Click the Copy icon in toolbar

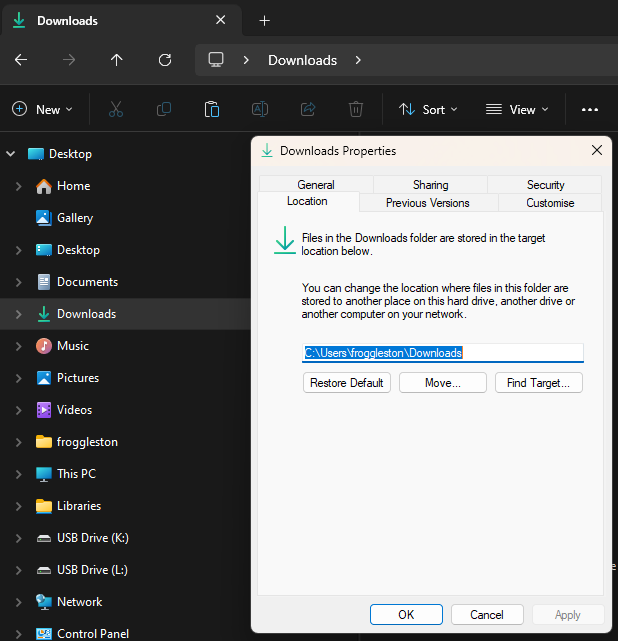(x=164, y=109)
